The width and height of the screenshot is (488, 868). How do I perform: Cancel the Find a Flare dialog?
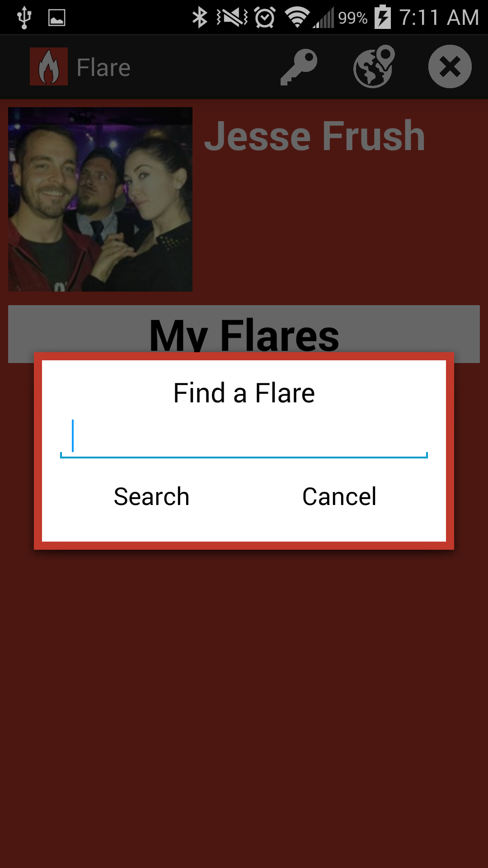click(x=339, y=496)
